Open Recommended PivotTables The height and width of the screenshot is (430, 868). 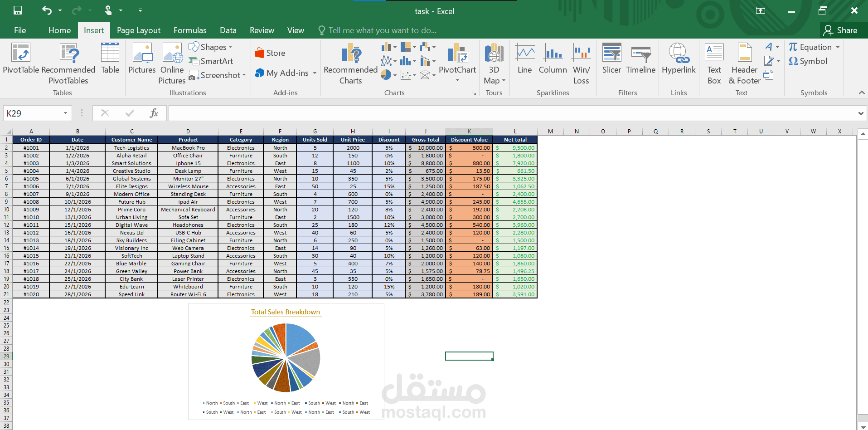tap(68, 63)
